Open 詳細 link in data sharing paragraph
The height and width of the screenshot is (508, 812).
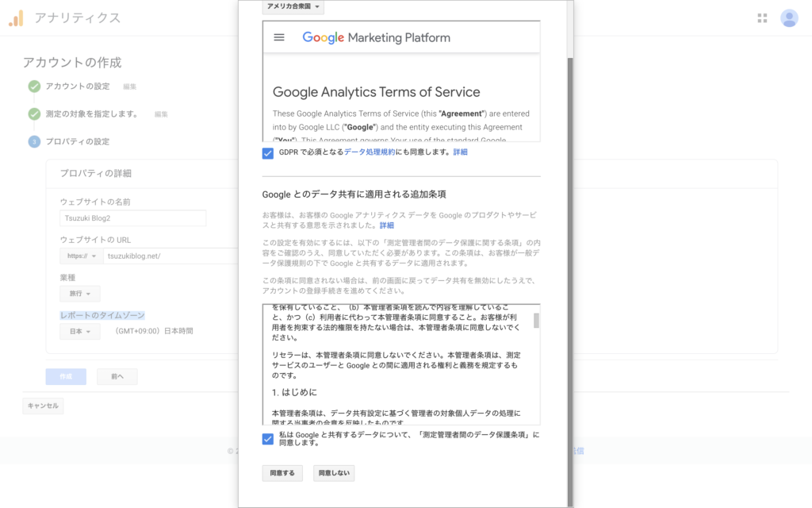coord(387,225)
